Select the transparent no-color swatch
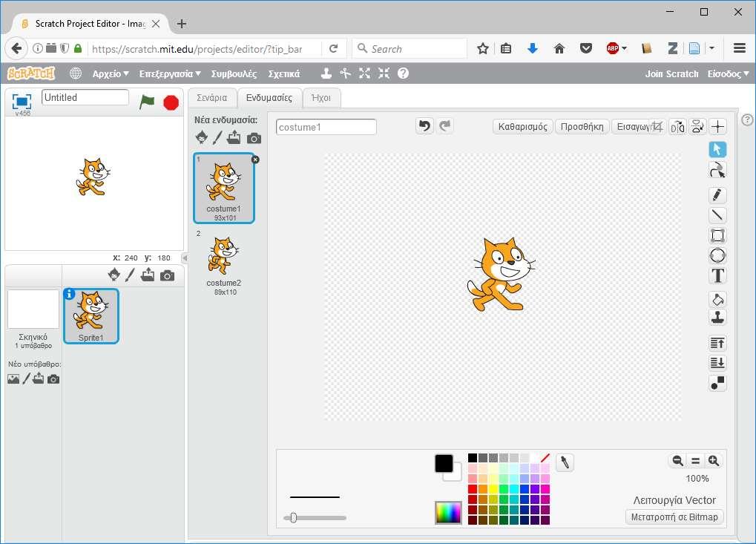Viewport: 756px width, 544px height. (545, 458)
